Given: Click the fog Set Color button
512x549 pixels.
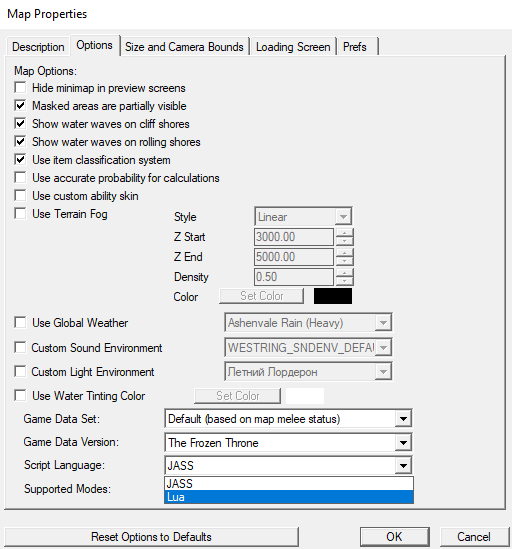Looking at the screenshot, I should [262, 296].
